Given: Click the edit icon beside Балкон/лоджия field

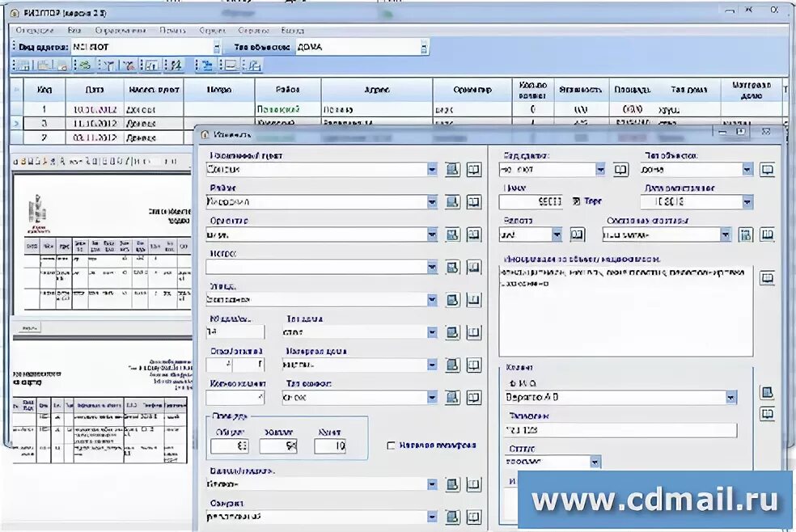Looking at the screenshot, I should click(452, 484).
